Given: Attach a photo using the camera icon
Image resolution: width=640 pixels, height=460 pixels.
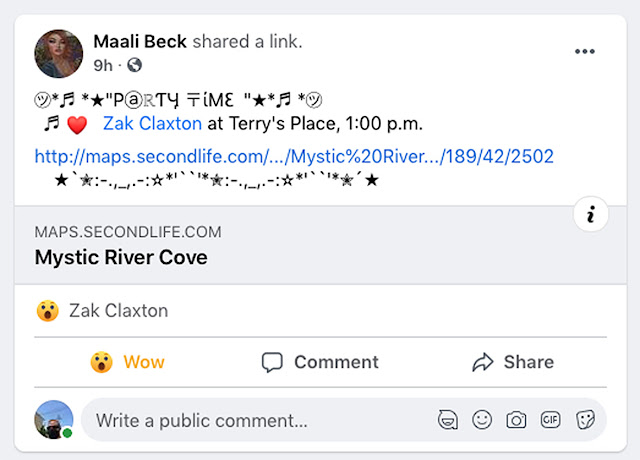Looking at the screenshot, I should coord(516,420).
